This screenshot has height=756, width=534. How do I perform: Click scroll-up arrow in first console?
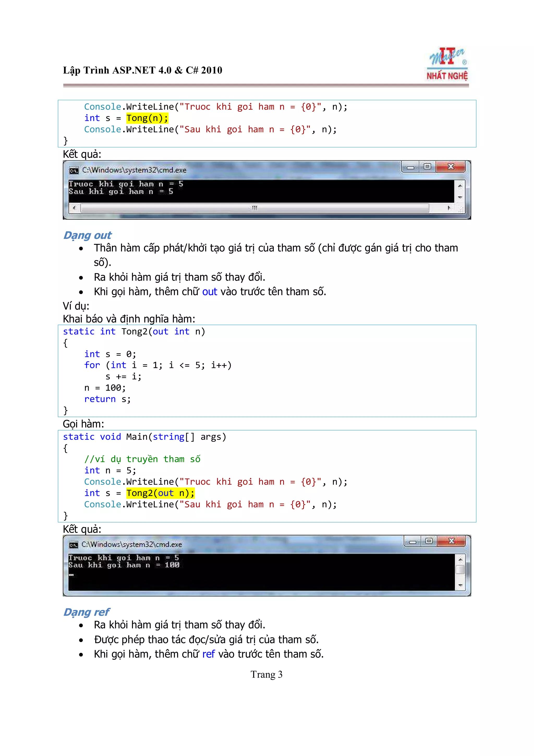(x=460, y=186)
